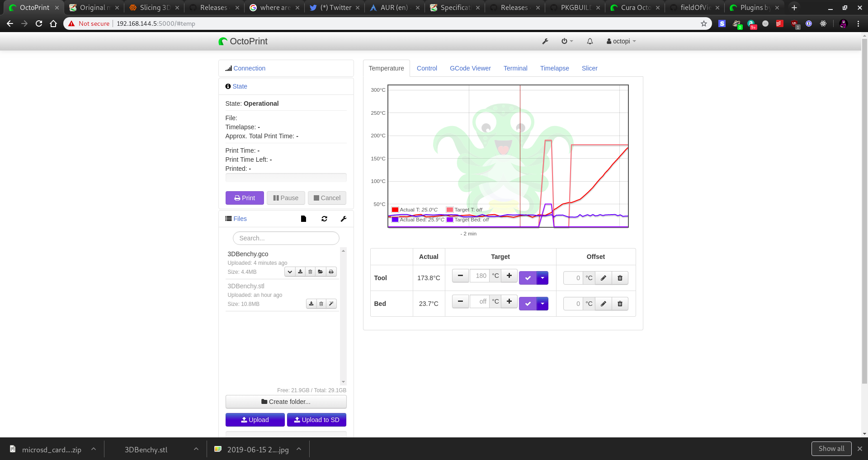Download the 3DBenchy.gco file
The image size is (868, 460).
(x=300, y=272)
